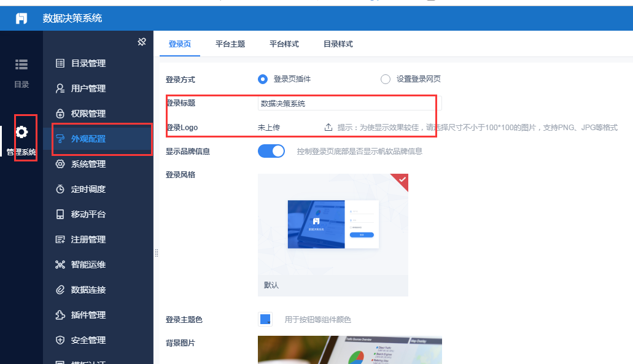Image resolution: width=633 pixels, height=364 pixels.
Task: Click the sidebar collapse drag handle
Action: [156, 253]
